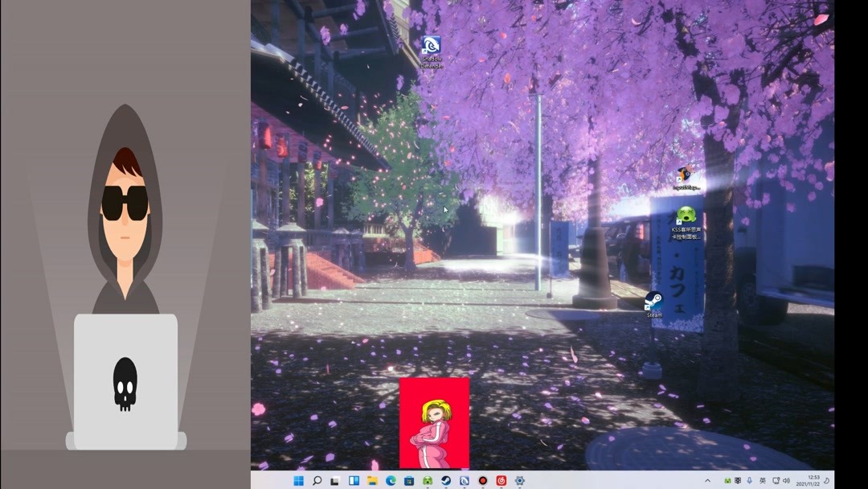868x489 pixels.
Task: Click the volume icon to open the volume slider
Action: (x=787, y=481)
